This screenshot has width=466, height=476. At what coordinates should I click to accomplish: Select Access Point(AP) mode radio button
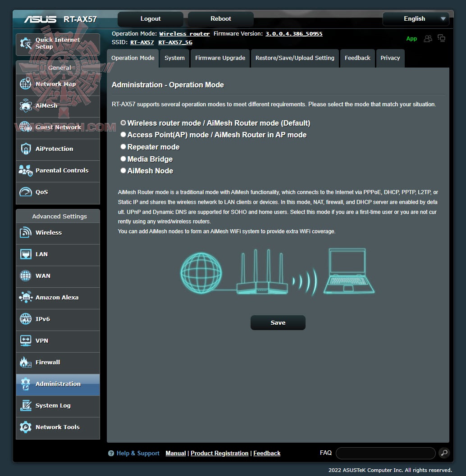123,135
